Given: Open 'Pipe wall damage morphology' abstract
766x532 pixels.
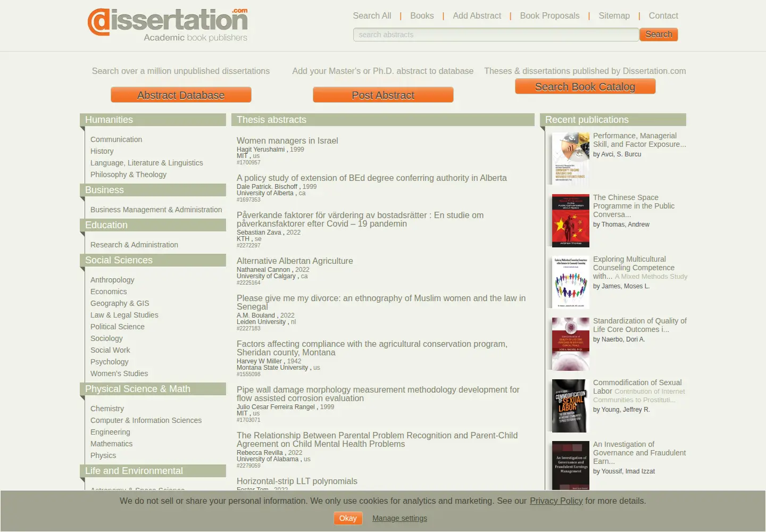Looking at the screenshot, I should pos(378,394).
